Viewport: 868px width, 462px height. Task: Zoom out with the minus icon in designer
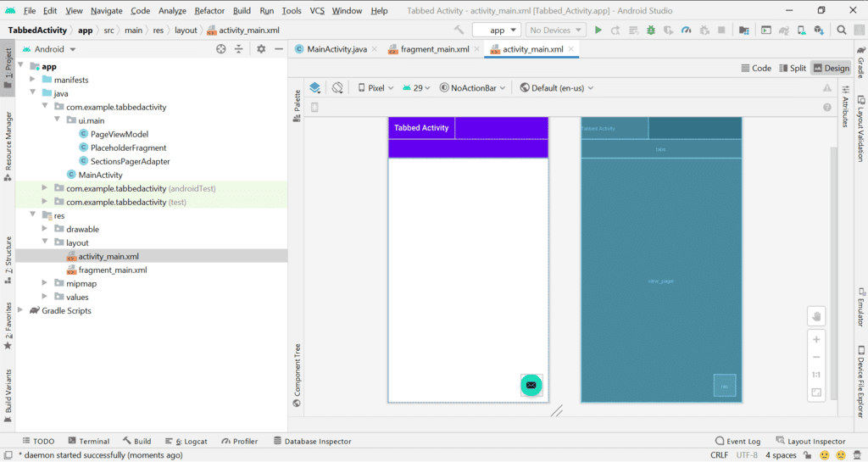[x=816, y=357]
